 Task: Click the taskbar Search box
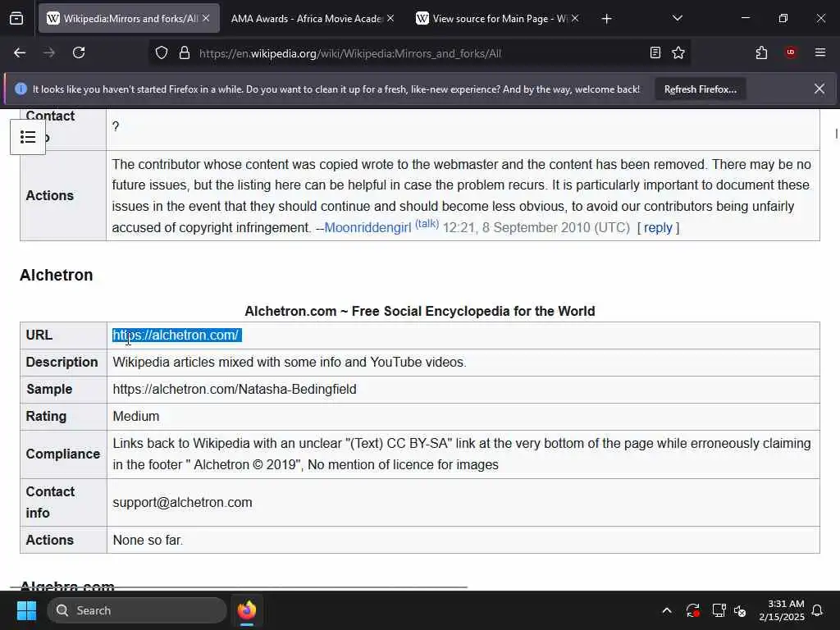pos(137,610)
